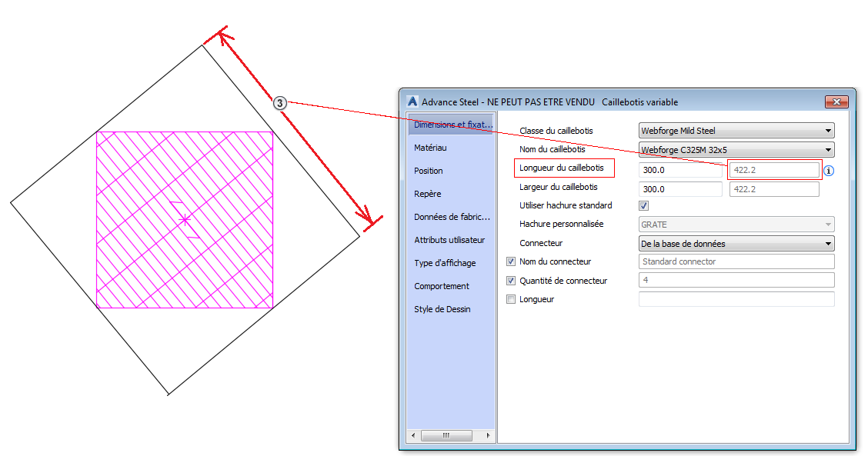The width and height of the screenshot is (868, 456).
Task: Click the Advance Steel logo in title bar
Action: click(x=412, y=102)
